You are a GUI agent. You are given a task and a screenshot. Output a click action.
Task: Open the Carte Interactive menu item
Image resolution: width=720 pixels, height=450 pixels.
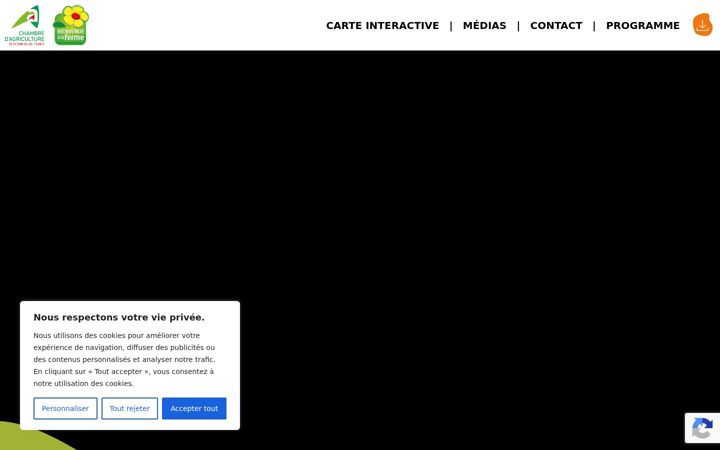pyautogui.click(x=382, y=26)
